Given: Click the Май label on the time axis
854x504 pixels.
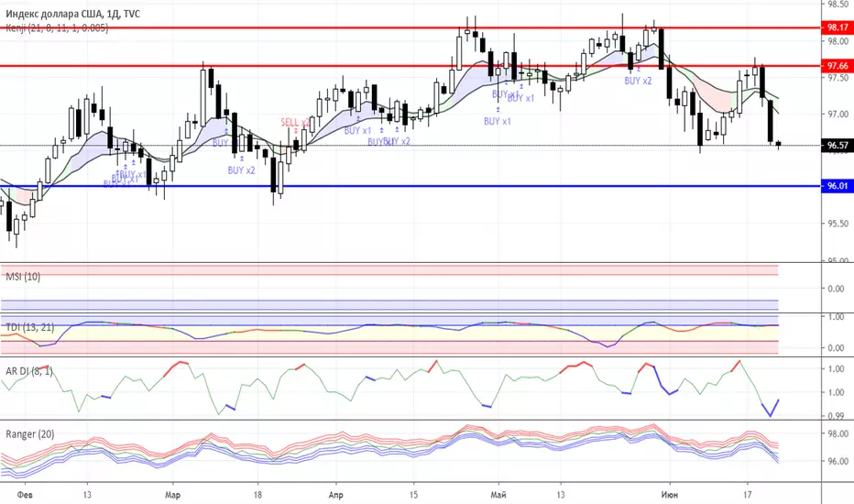Looking at the screenshot, I should 498,495.
